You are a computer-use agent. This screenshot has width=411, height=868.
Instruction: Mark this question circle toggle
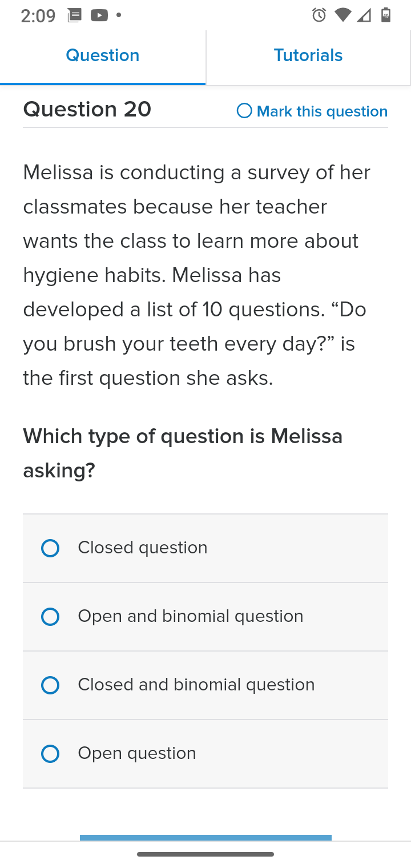[x=244, y=111]
